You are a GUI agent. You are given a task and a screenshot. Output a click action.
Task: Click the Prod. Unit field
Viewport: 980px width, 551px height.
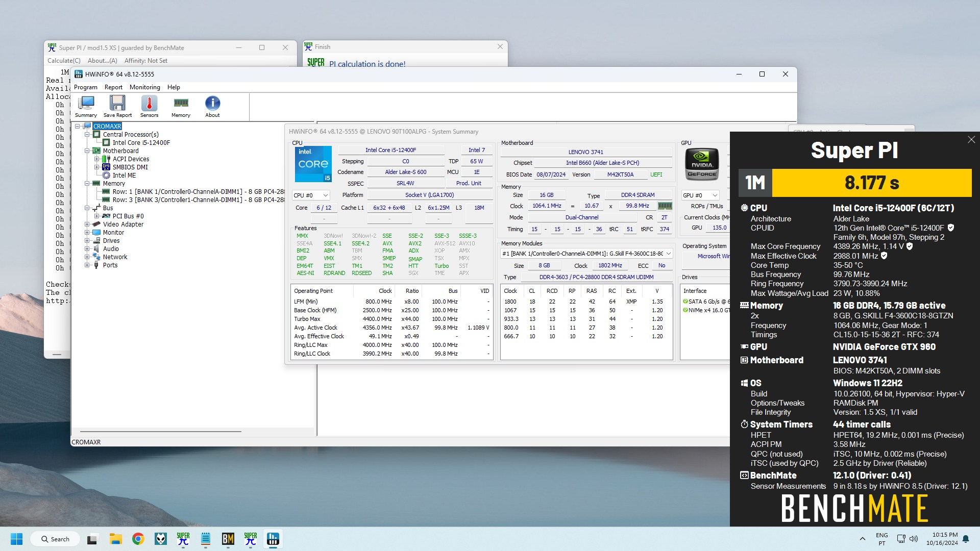469,183
